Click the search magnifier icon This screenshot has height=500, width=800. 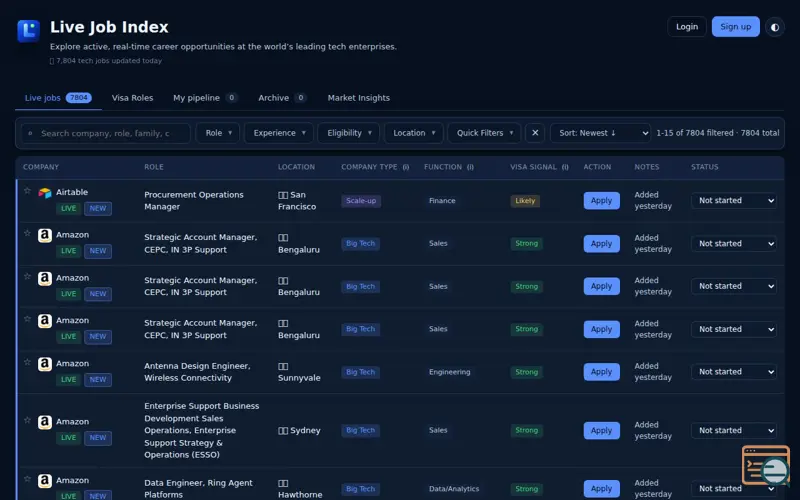click(x=30, y=133)
